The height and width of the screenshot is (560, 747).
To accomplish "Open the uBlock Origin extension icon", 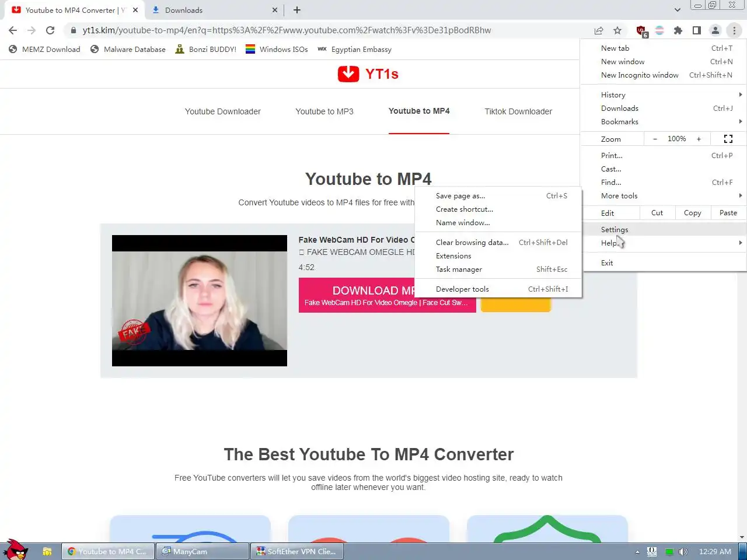I will click(x=641, y=31).
